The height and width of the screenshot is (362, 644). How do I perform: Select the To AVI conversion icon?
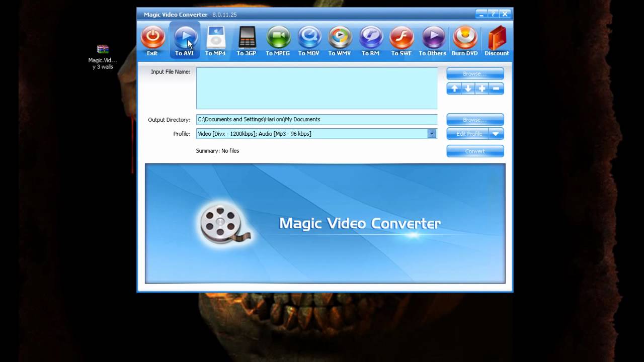point(184,40)
